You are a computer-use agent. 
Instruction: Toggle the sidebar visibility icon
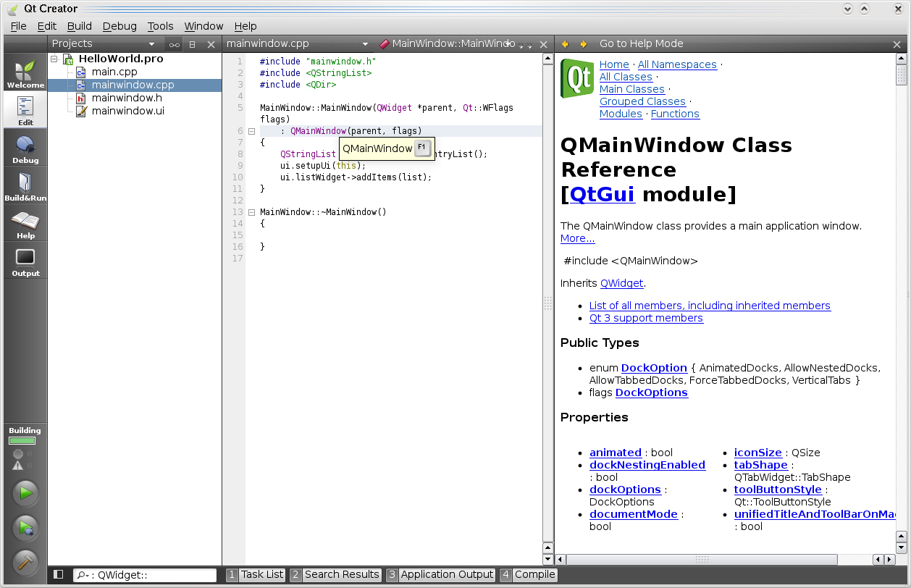click(59, 574)
